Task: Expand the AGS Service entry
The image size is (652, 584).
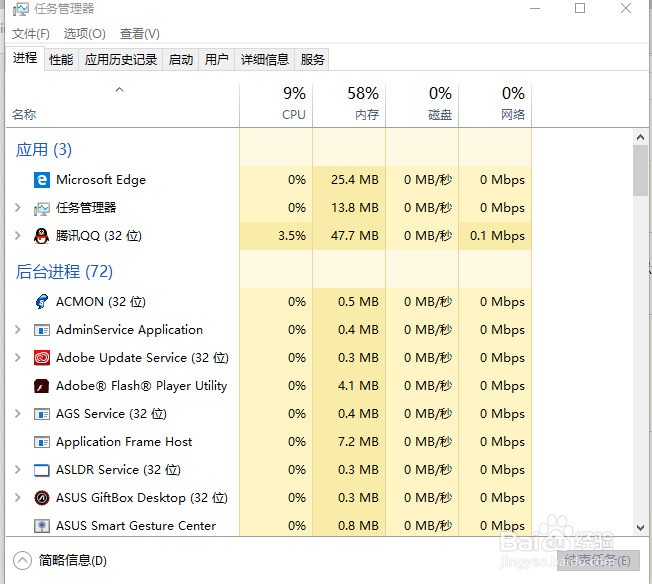Action: (17, 414)
